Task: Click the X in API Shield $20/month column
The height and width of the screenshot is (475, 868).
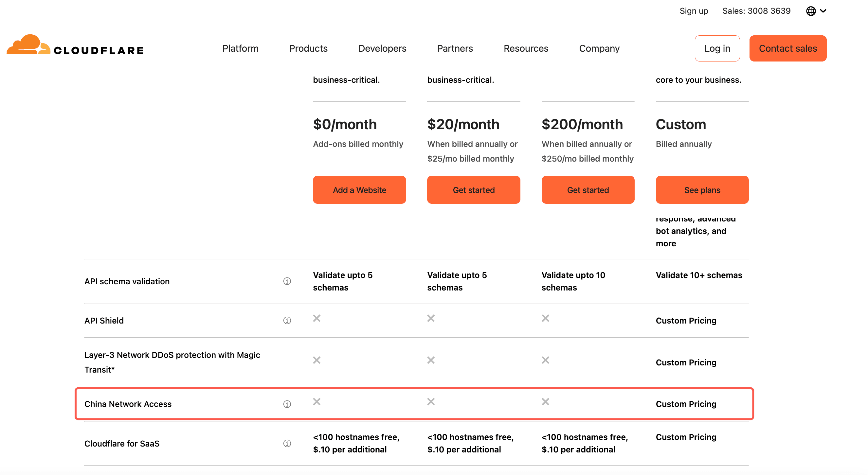Action: [431, 318]
